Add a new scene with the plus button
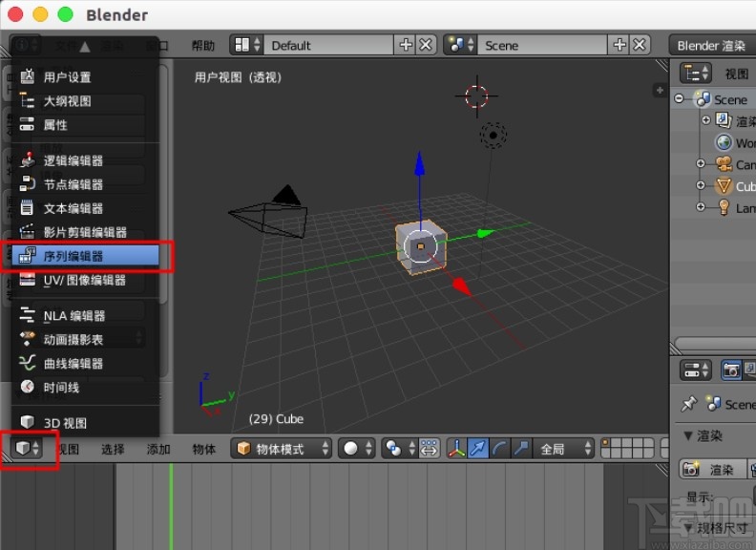This screenshot has width=756, height=550. click(619, 45)
